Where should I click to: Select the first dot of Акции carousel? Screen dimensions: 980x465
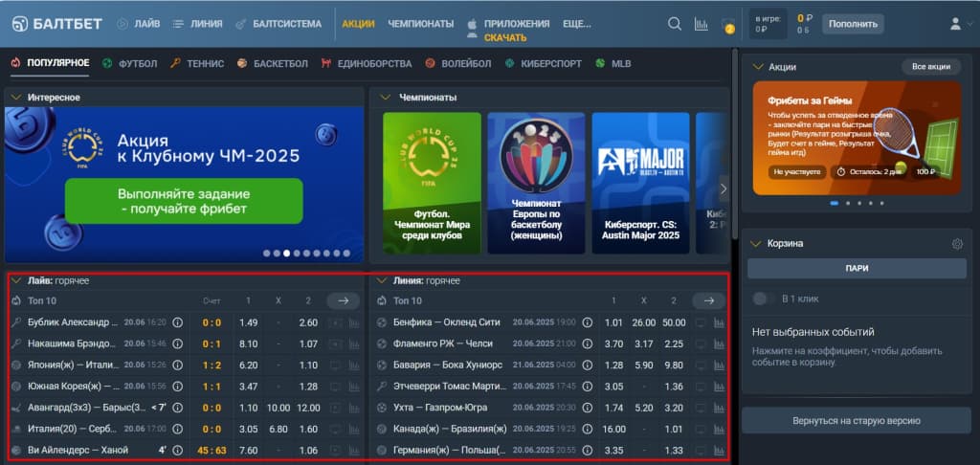834,203
